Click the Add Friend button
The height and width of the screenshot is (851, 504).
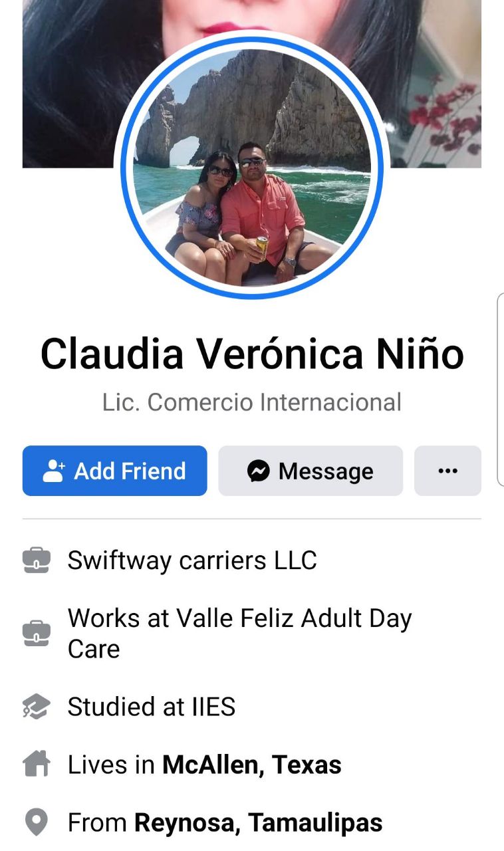point(114,471)
